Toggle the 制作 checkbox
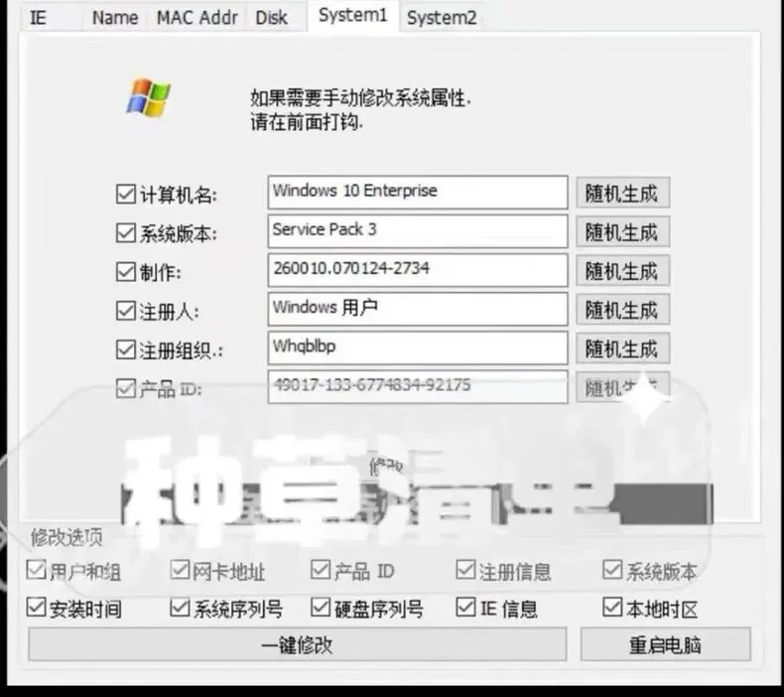 coord(125,272)
